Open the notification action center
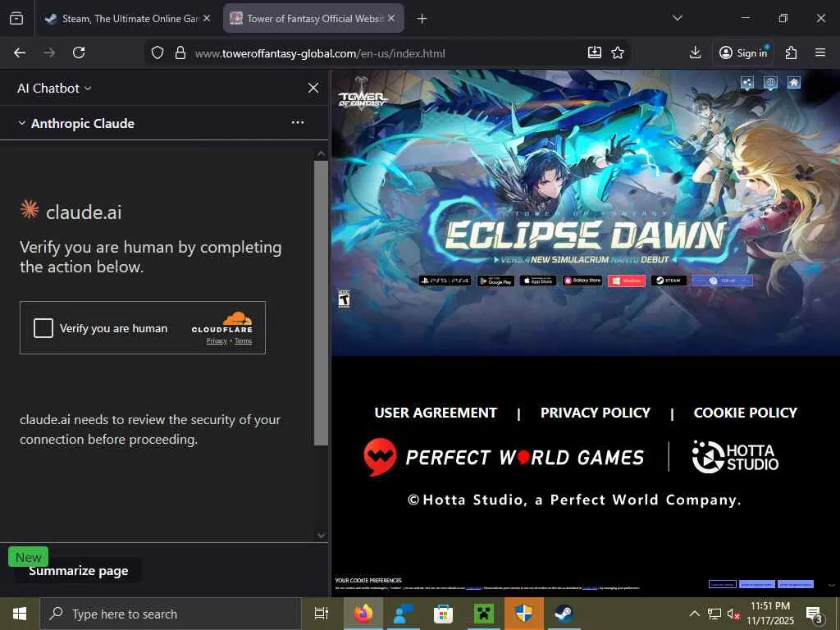Viewport: 840px width, 630px height. click(815, 614)
